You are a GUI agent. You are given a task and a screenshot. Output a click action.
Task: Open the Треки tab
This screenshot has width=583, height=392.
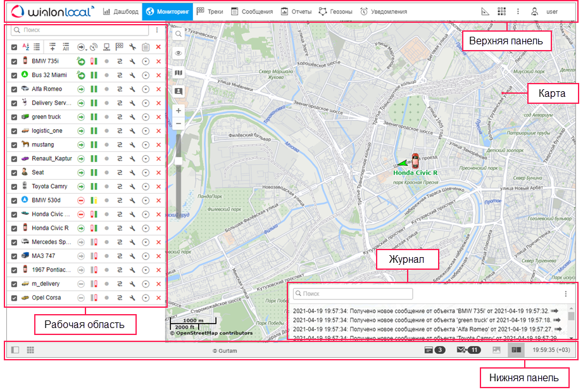210,11
